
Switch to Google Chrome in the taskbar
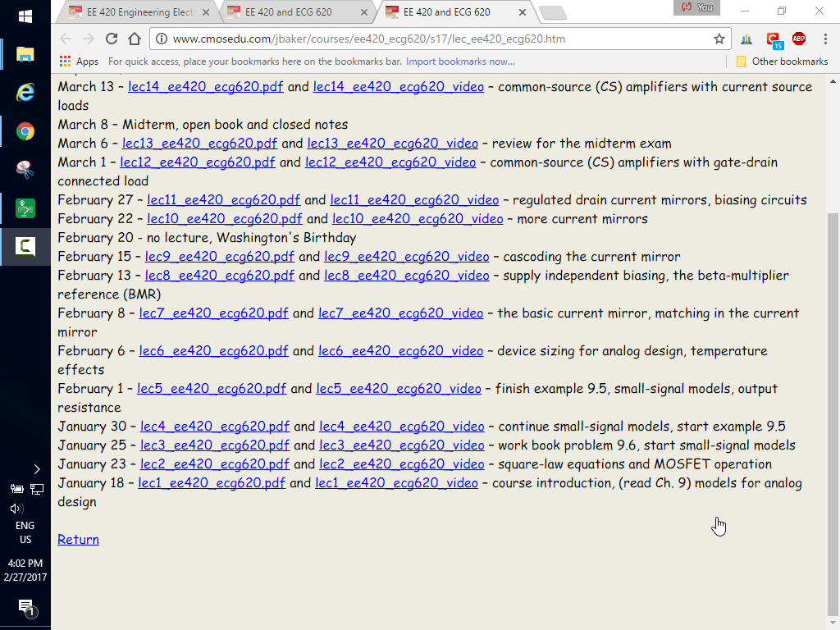click(x=25, y=131)
